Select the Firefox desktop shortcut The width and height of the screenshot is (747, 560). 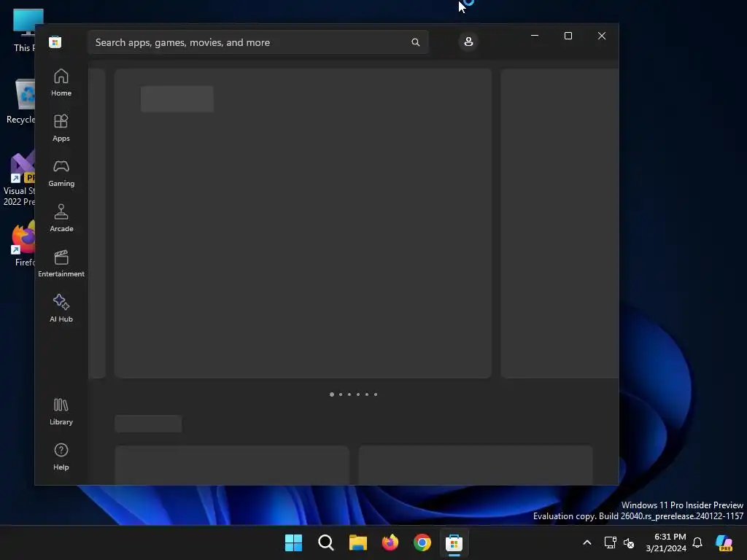click(24, 244)
